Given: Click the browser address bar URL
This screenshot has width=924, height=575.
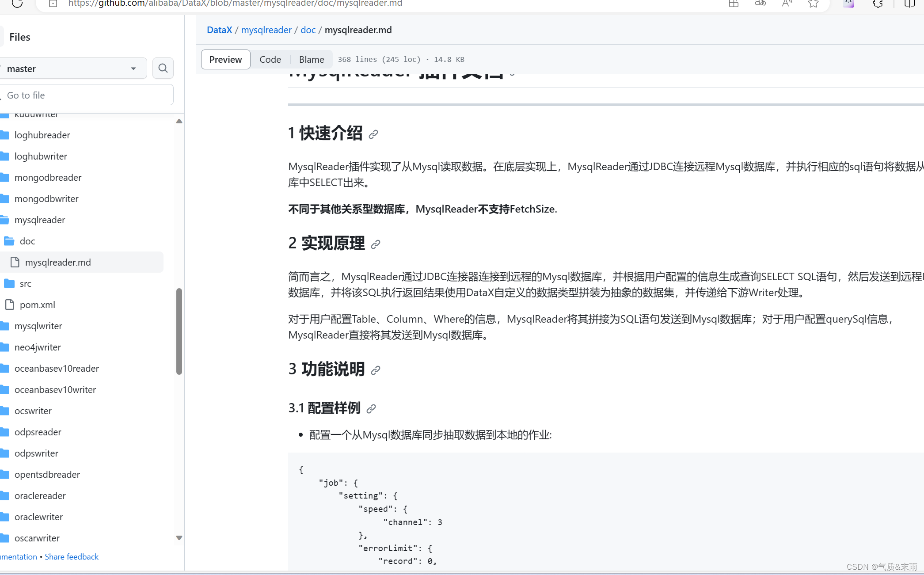Looking at the screenshot, I should [235, 4].
